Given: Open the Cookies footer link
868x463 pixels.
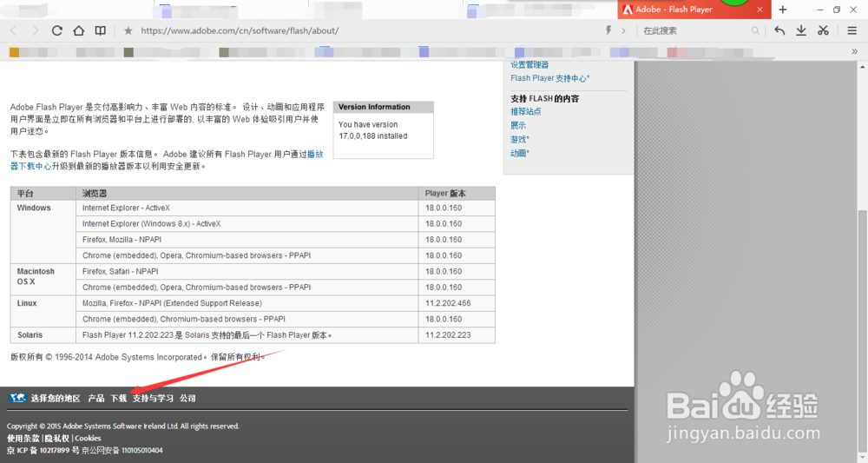Looking at the screenshot, I should [88, 438].
